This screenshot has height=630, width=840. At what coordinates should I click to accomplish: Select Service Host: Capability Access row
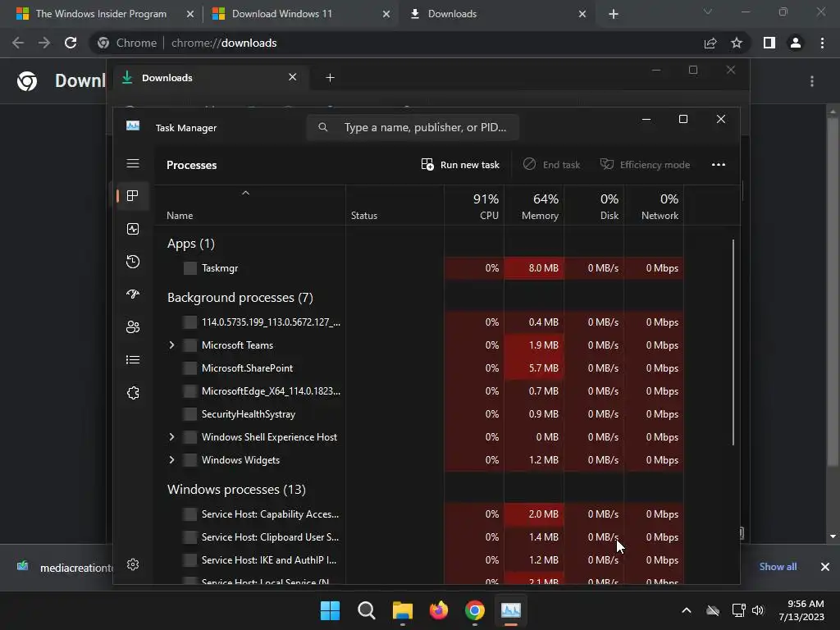(x=419, y=514)
